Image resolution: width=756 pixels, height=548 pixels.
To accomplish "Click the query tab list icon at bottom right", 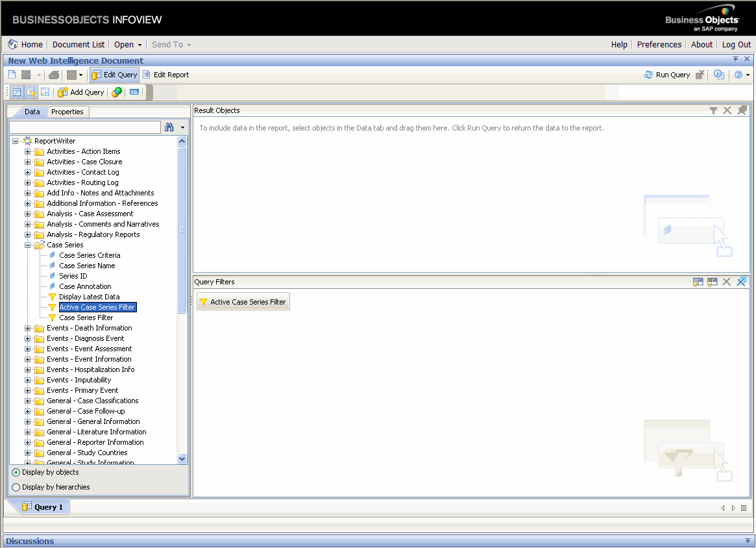I will 744,508.
